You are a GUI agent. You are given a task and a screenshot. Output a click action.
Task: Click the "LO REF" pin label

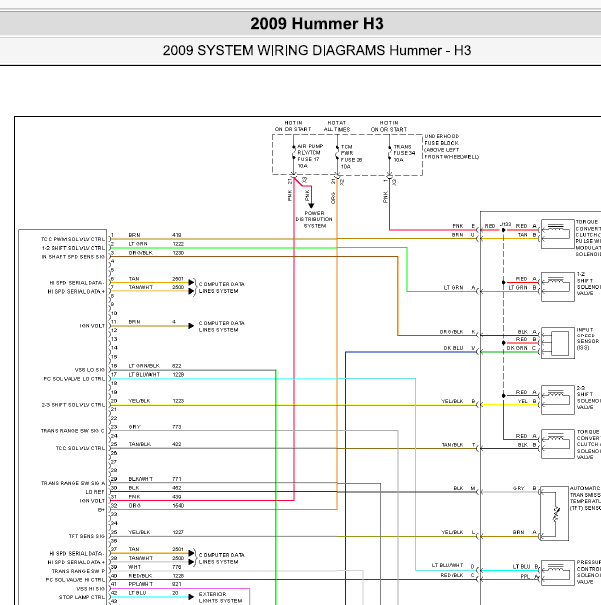coord(95,492)
